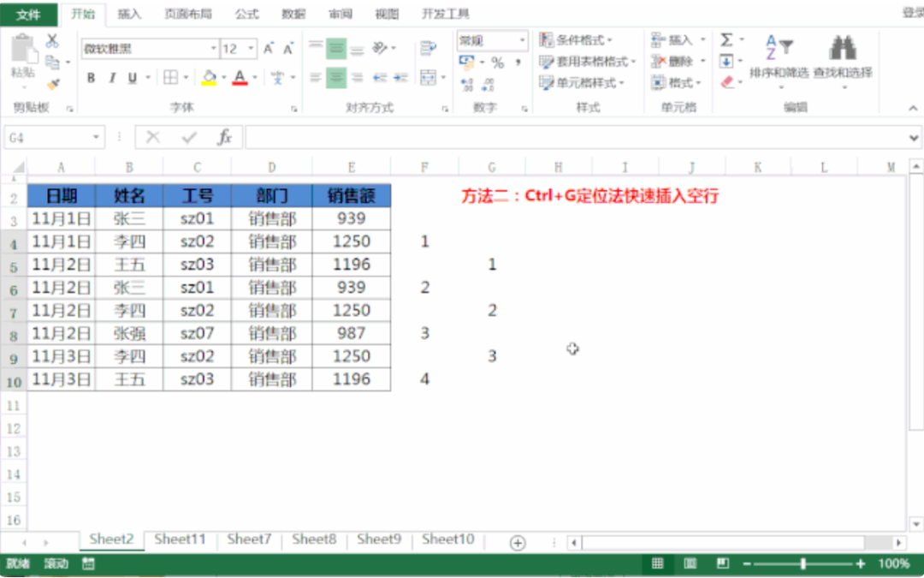Apply Comma style format
Image resolution: width=924 pixels, height=578 pixels.
[518, 62]
